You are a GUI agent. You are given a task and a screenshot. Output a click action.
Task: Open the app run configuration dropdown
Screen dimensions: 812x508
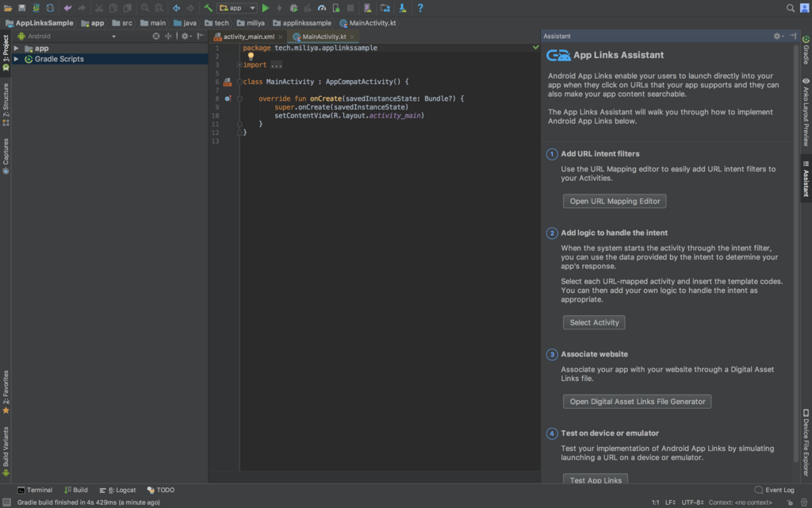238,8
